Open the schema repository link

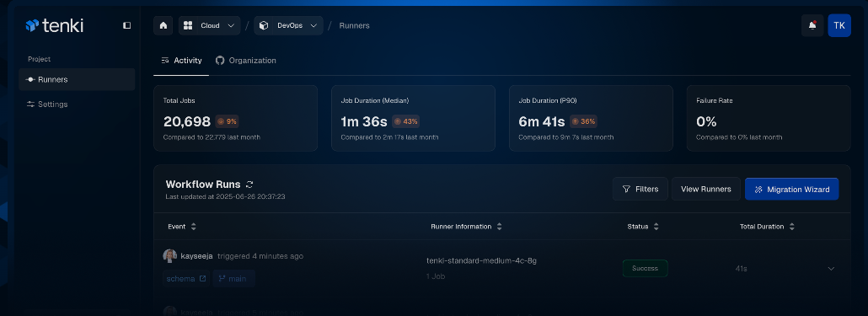186,278
